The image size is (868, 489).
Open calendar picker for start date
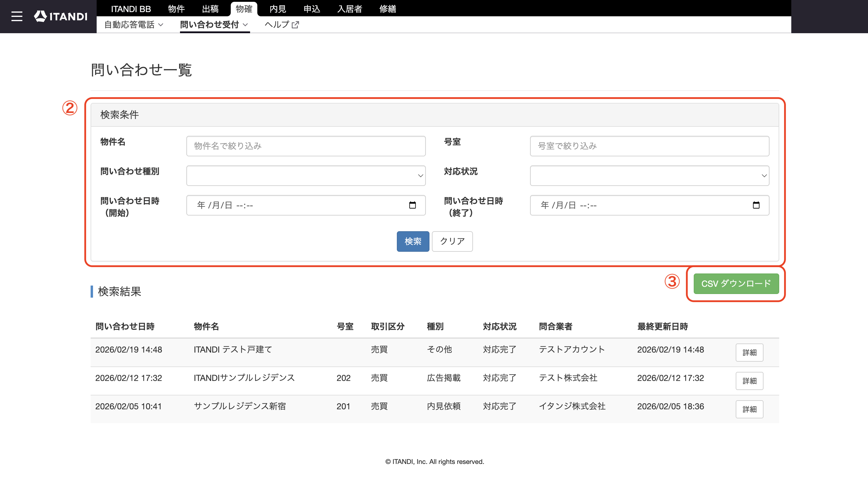pos(413,205)
